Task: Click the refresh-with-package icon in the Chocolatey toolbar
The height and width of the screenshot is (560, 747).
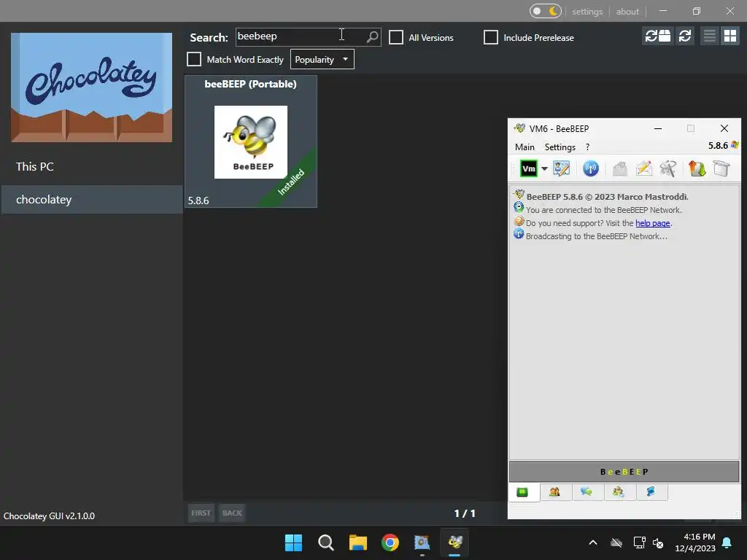Action: click(x=657, y=36)
